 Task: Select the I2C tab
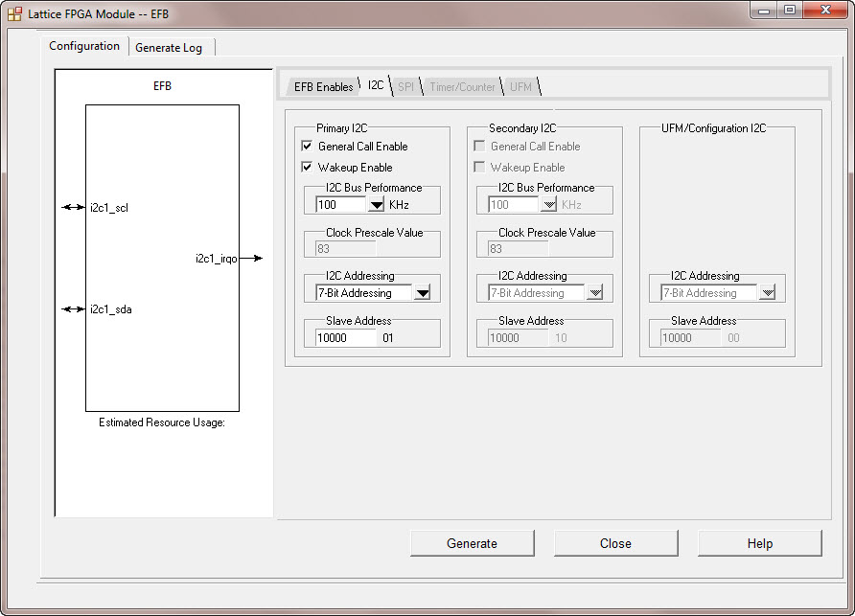point(376,85)
